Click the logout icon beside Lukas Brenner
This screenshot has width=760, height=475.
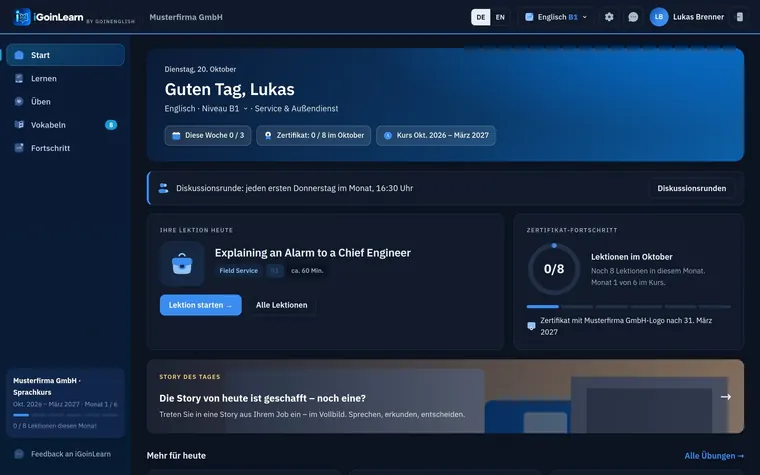[740, 17]
